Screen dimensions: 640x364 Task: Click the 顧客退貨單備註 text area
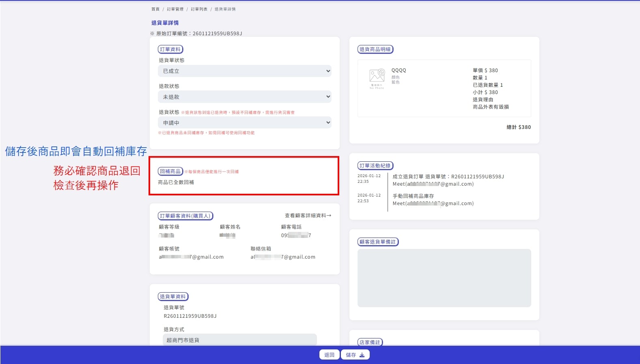pos(444,278)
